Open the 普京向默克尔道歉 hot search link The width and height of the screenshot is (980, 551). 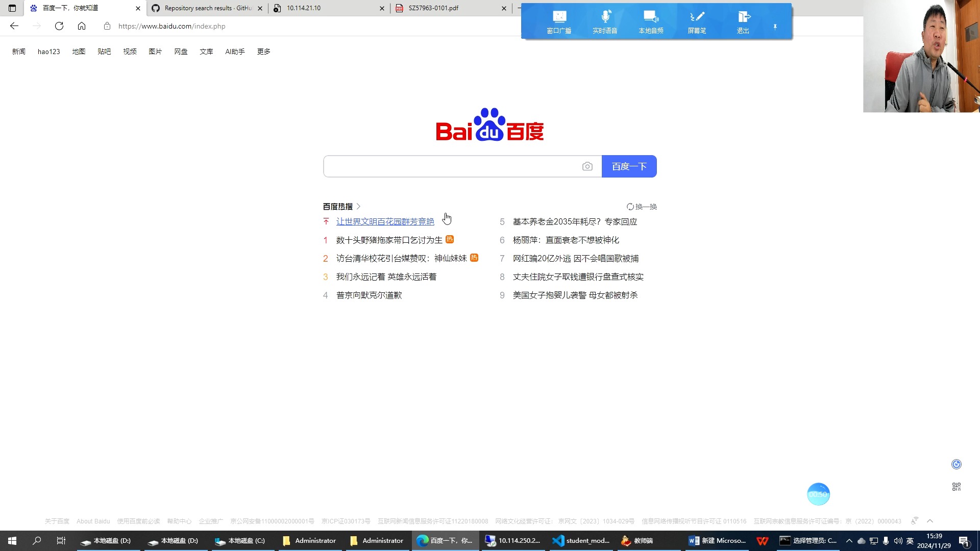[369, 295]
